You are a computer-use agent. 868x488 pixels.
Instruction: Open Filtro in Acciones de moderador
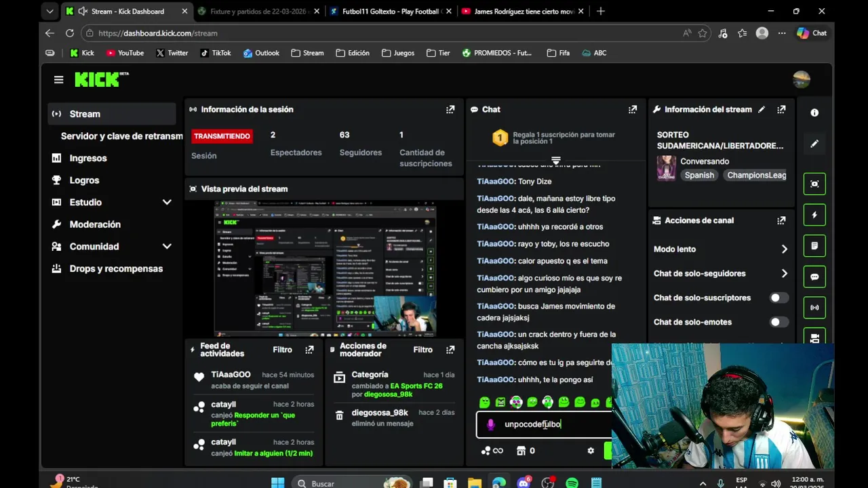tap(422, 350)
